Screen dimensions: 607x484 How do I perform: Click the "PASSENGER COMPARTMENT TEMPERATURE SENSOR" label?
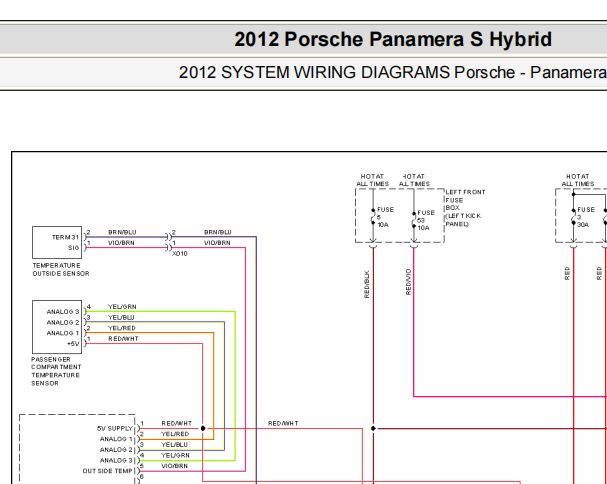pyautogui.click(x=56, y=371)
